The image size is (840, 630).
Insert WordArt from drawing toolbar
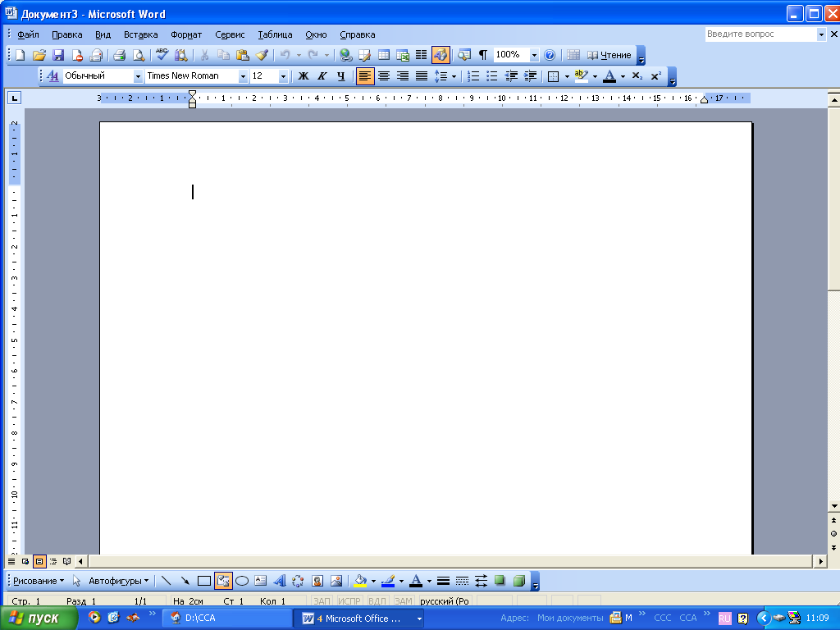tap(280, 581)
